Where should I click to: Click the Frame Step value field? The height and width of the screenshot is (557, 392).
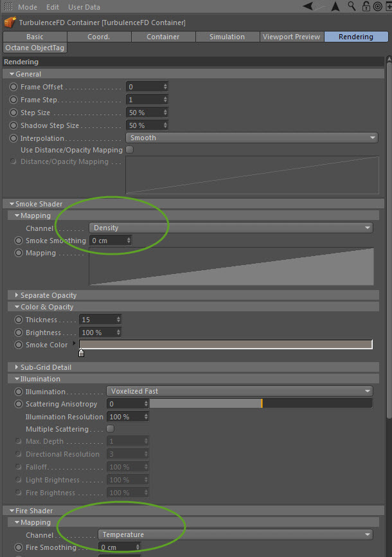click(147, 100)
